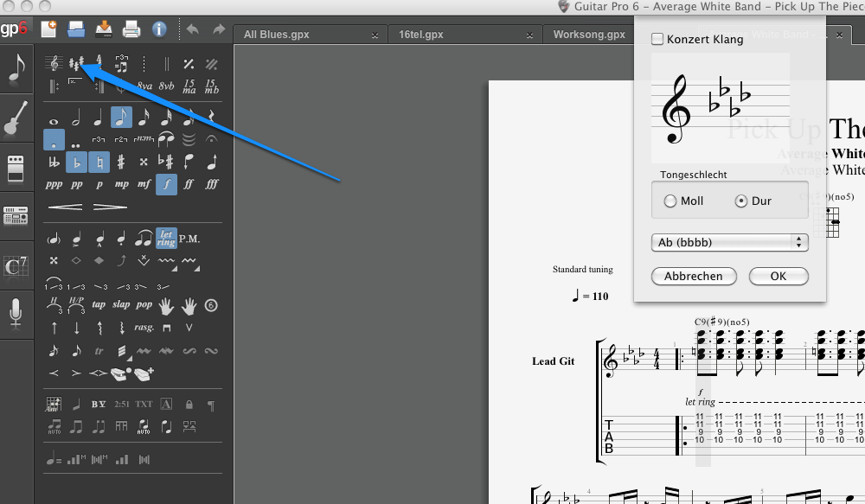The image size is (865, 504).
Task: Open the chord diagram tool
Action: [54, 405]
